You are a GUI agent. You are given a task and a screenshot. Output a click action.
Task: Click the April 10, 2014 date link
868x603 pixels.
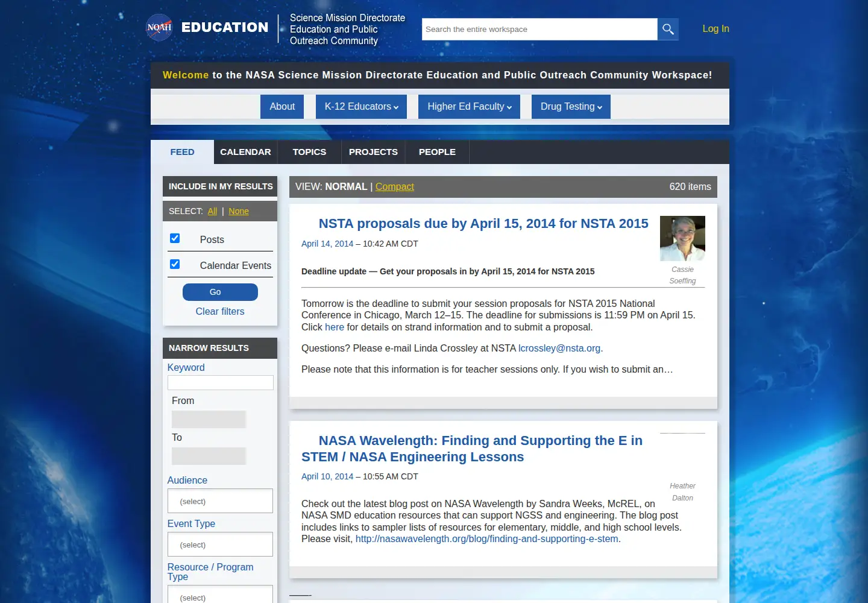pos(327,476)
